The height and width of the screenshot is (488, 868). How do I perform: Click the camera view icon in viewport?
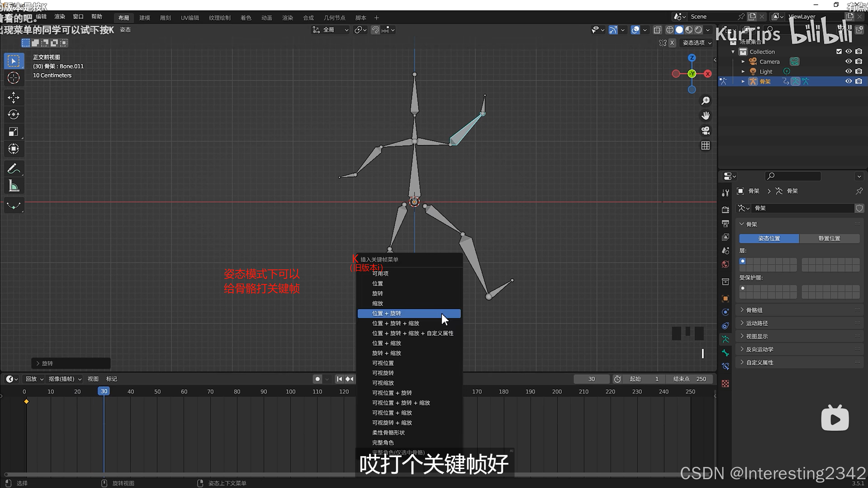coord(706,131)
